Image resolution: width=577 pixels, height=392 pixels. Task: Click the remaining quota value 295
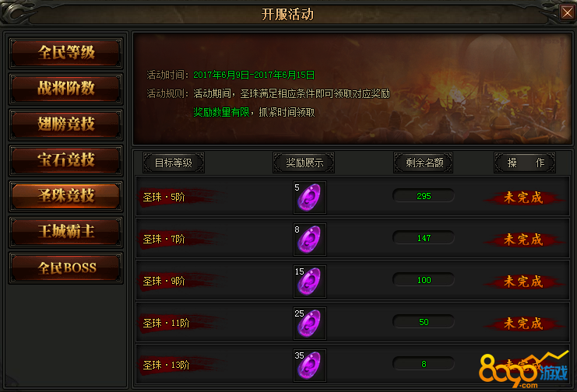coord(424,196)
